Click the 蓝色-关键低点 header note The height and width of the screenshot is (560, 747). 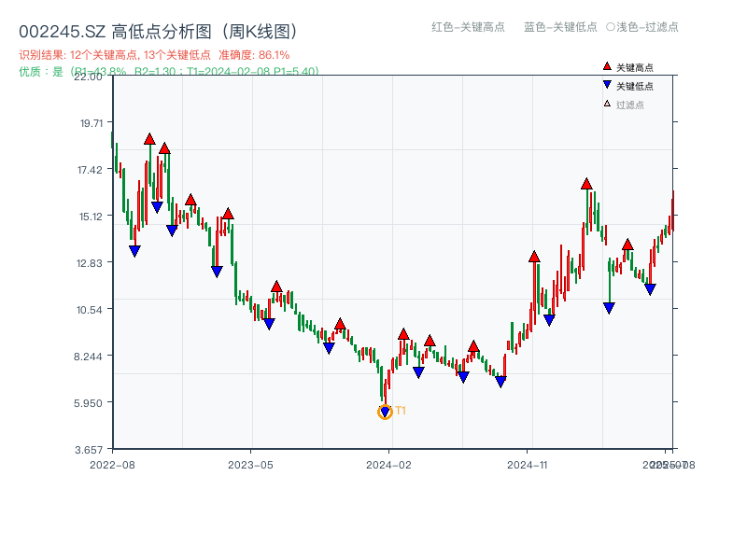coord(560,27)
